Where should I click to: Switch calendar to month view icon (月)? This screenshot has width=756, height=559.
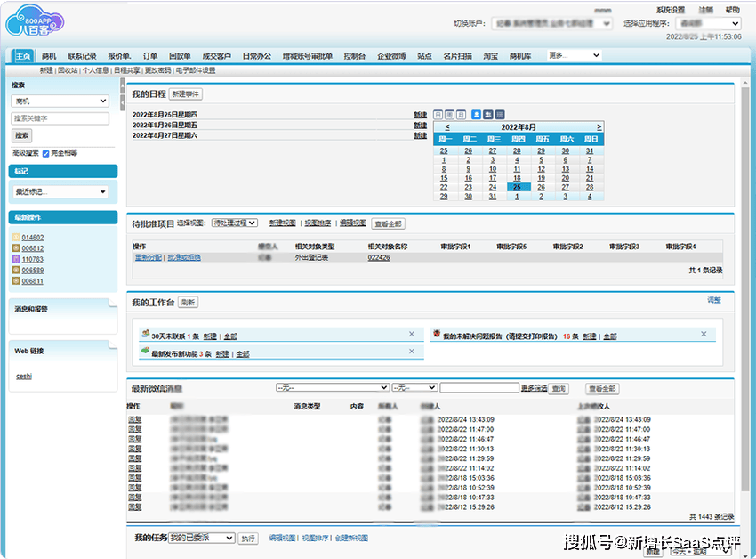(x=461, y=115)
